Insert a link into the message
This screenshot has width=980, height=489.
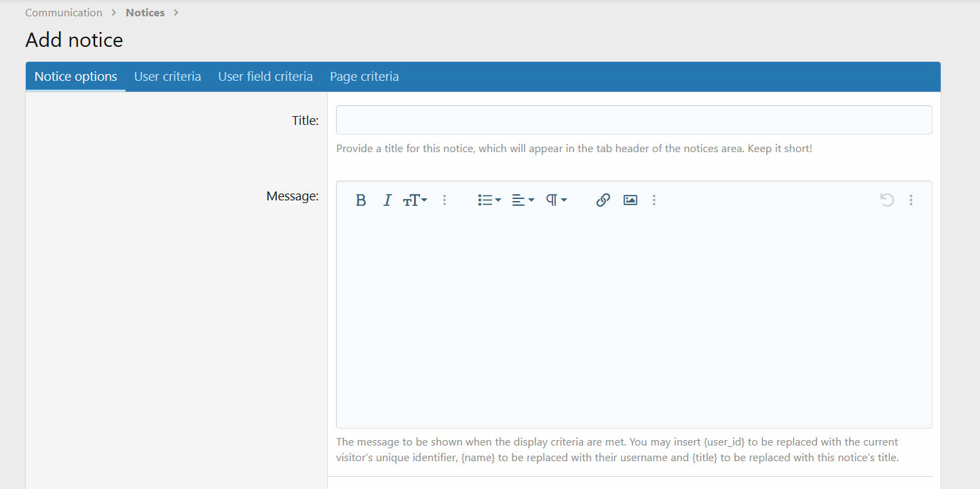(x=603, y=200)
